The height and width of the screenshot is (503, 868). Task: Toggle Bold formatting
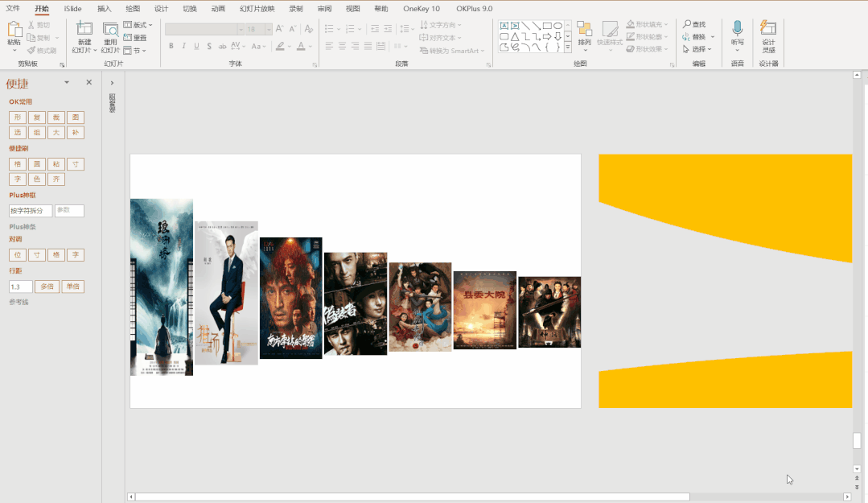click(171, 46)
